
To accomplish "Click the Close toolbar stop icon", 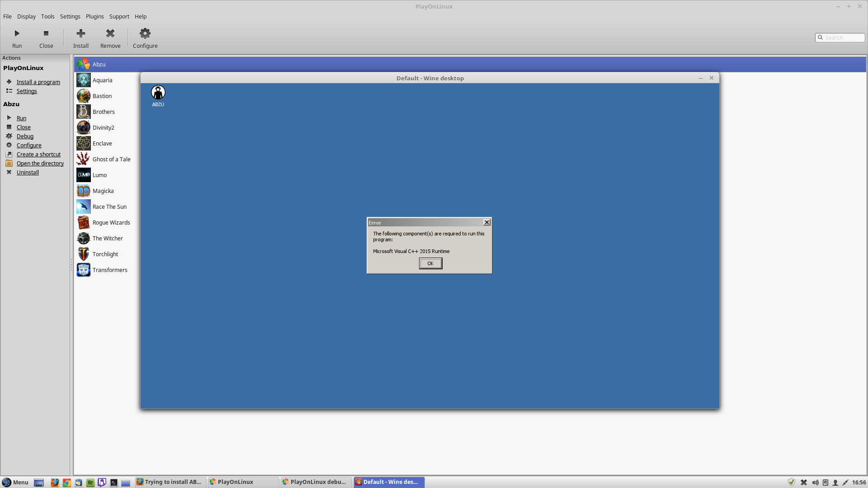I will [x=46, y=33].
